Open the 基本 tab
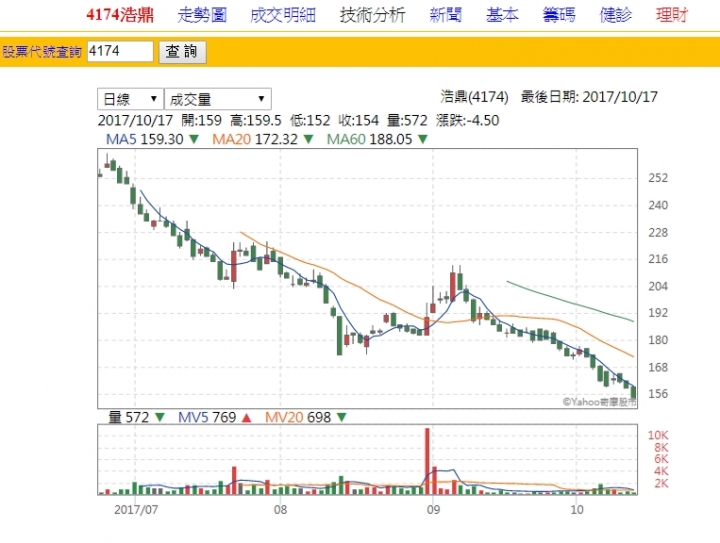This screenshot has width=720, height=543. pyautogui.click(x=502, y=15)
